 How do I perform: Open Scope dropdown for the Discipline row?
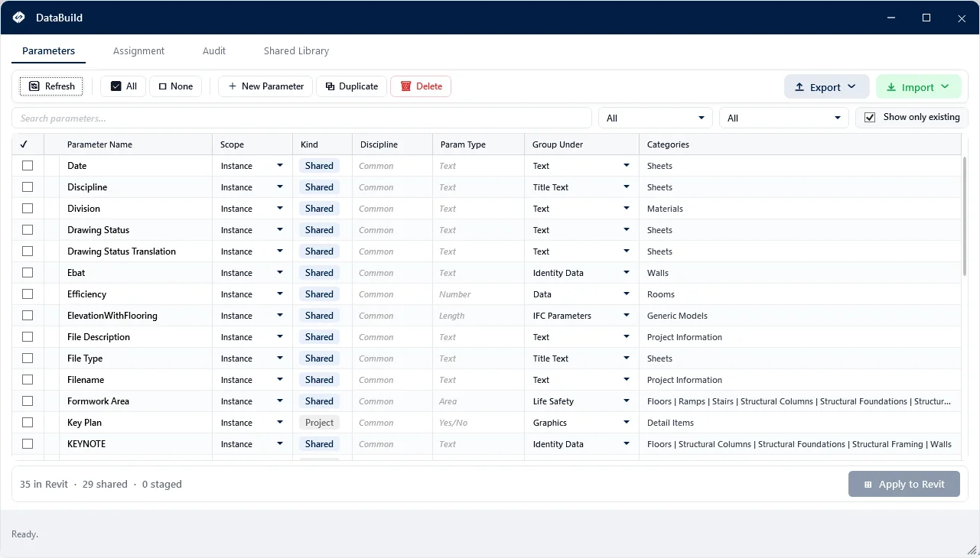280,187
